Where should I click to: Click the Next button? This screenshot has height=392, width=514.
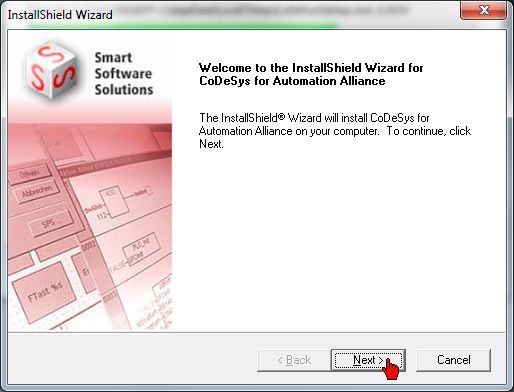tap(368, 360)
